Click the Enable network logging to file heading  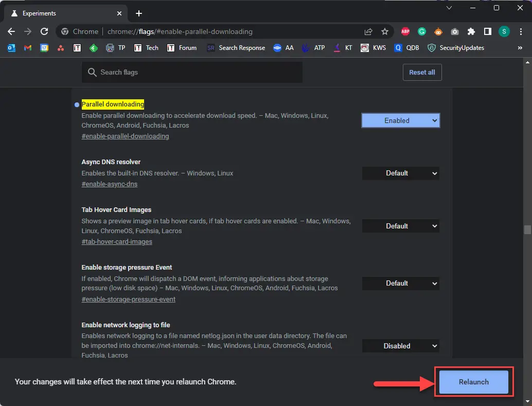126,325
